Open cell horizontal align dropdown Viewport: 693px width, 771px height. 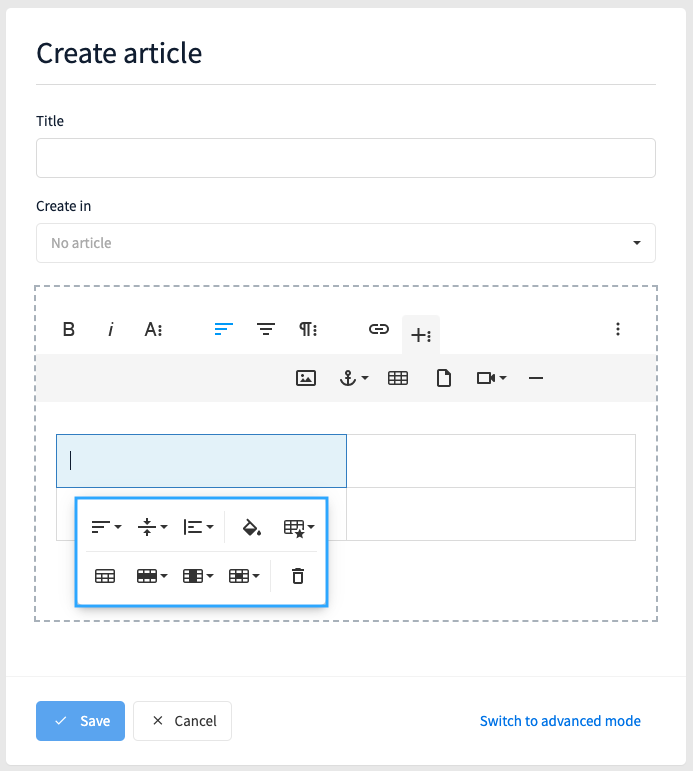[106, 527]
